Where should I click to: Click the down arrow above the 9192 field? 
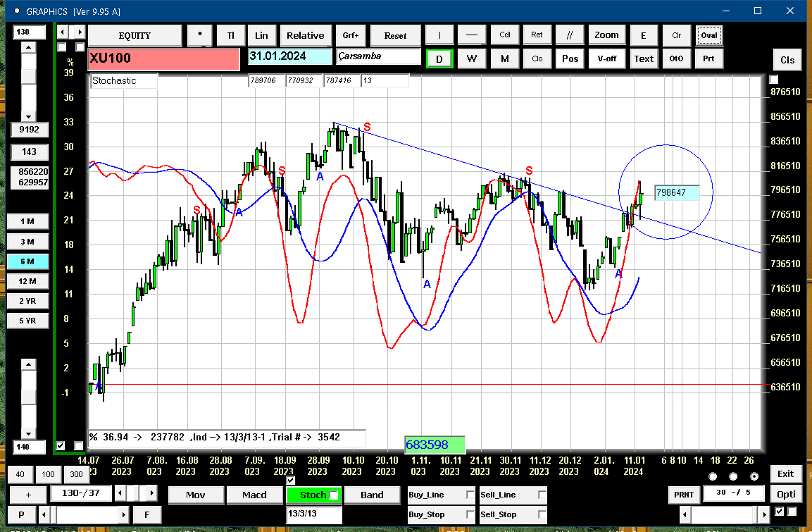pos(28,116)
